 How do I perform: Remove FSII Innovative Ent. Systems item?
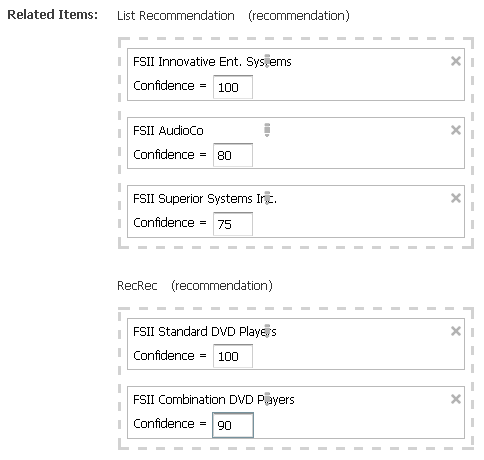[455, 61]
